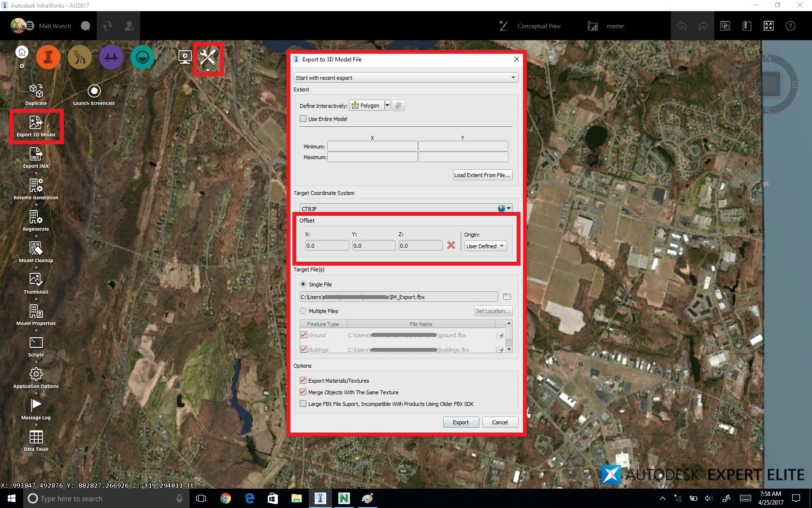Select the Multiple Files radio button
The image size is (812, 508).
click(x=303, y=311)
